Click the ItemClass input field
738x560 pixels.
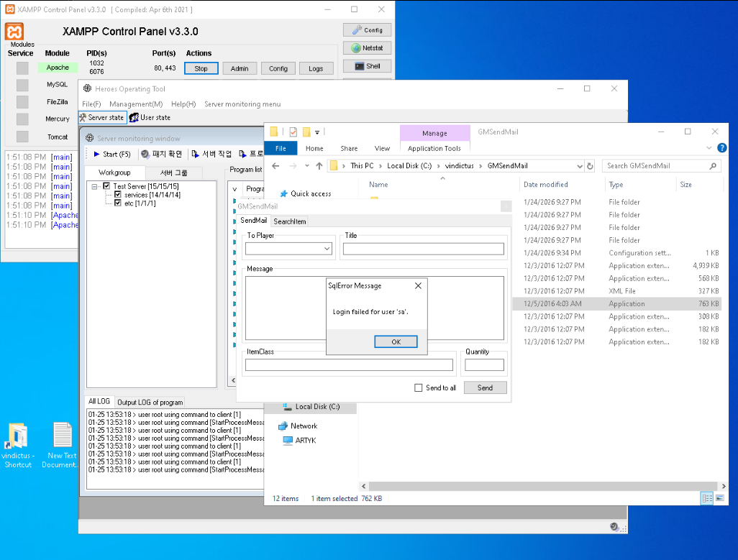(x=349, y=365)
